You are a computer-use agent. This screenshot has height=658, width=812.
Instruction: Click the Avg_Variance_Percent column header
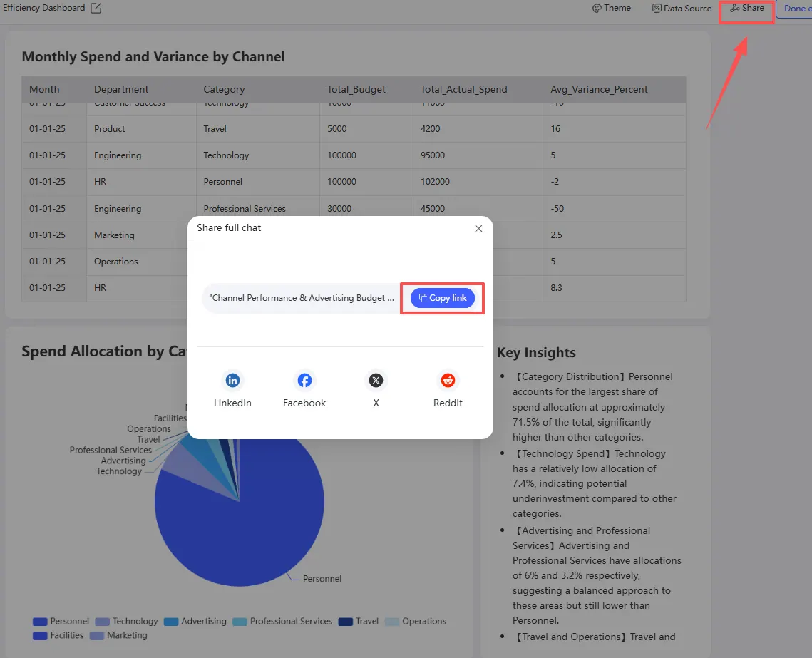coord(599,89)
